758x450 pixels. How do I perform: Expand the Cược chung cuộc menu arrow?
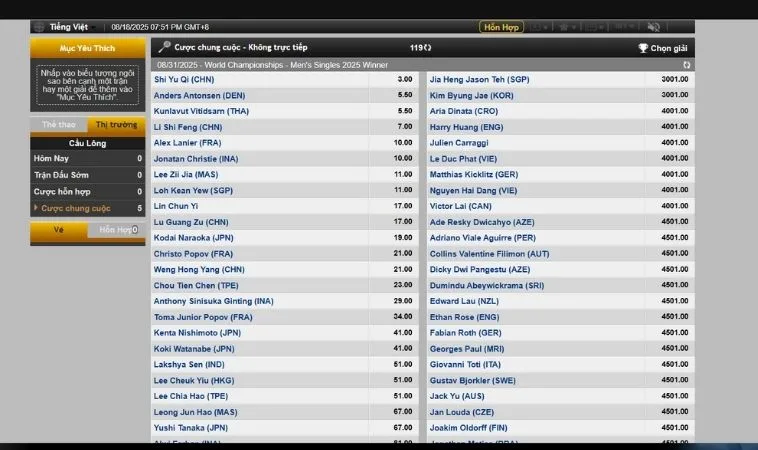pyautogui.click(x=37, y=208)
